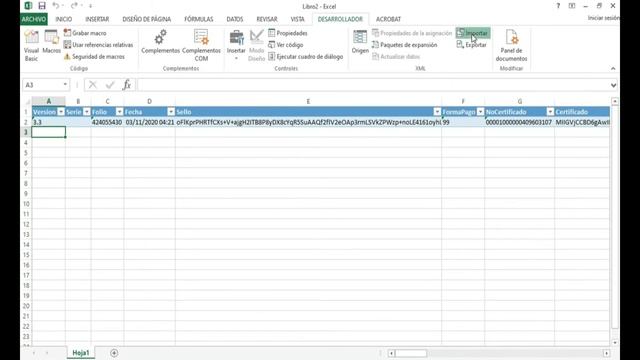
Task: Click cell 00001000000409603107
Action: (519, 122)
